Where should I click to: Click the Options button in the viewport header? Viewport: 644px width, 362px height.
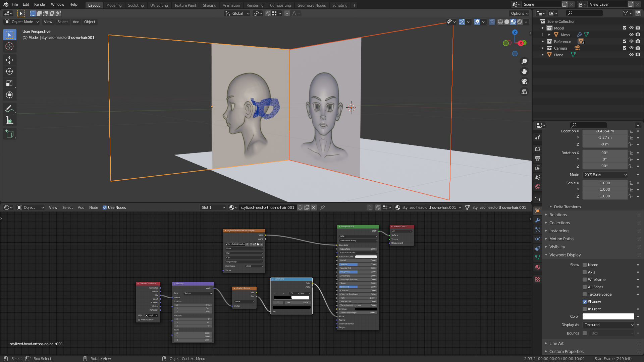coord(519,13)
